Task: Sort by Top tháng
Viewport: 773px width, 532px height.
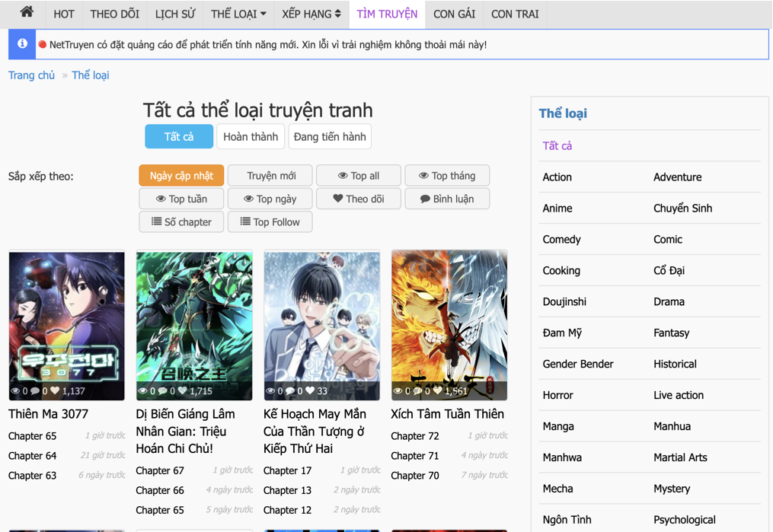Action: coord(447,175)
